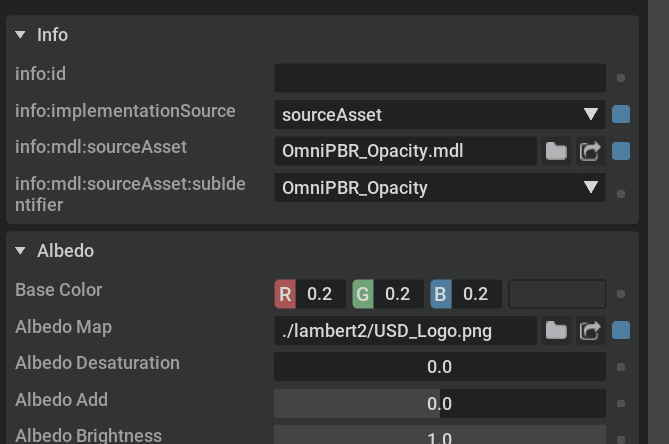Click the Albedo Desaturation slider

pyautogui.click(x=439, y=367)
